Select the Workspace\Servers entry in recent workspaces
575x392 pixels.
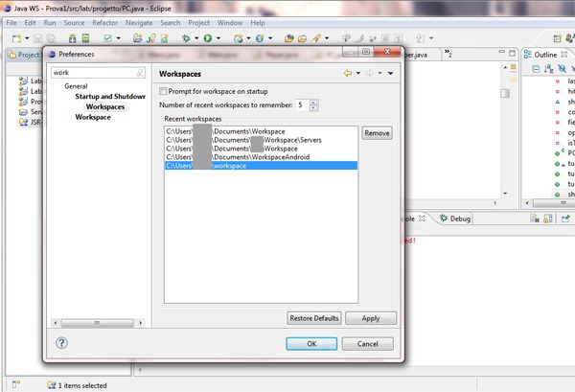point(261,140)
